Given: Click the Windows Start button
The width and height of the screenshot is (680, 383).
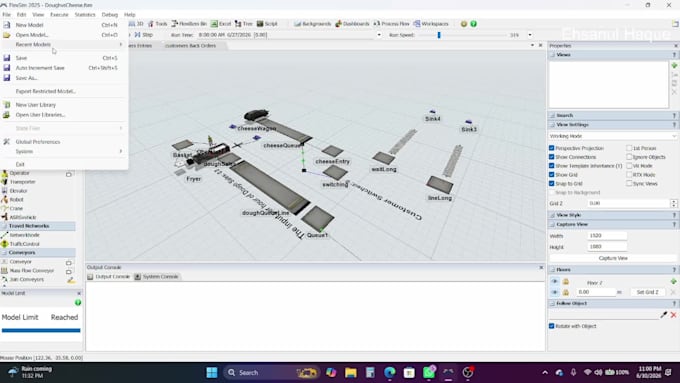Looking at the screenshot, I should click(212, 373).
